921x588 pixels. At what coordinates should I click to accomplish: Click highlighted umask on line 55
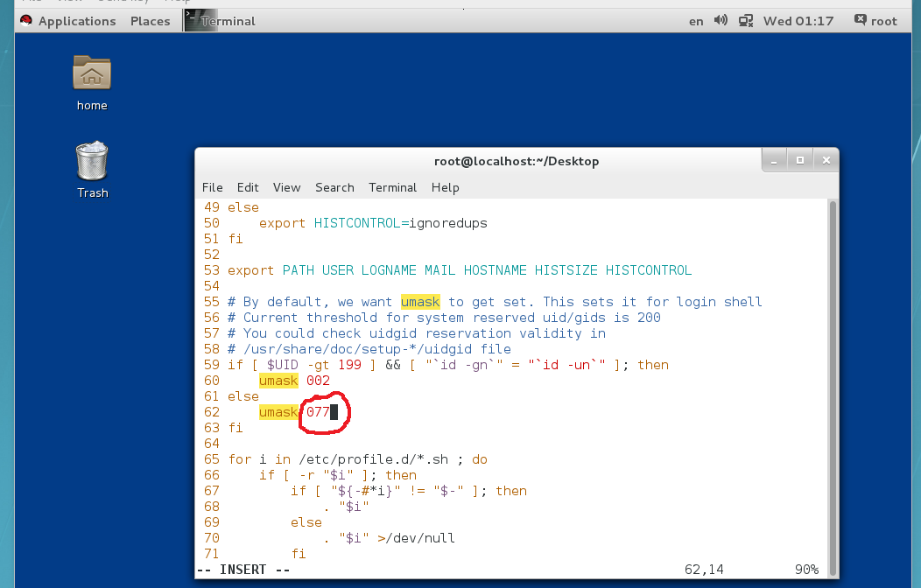click(420, 302)
